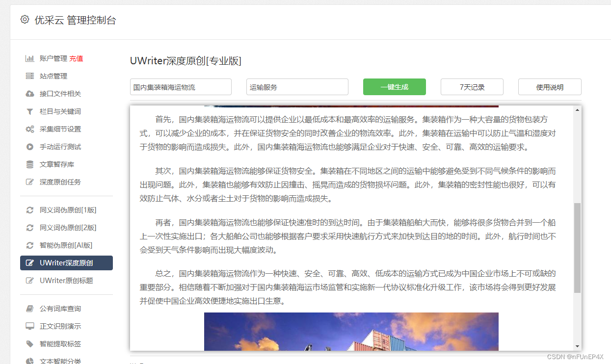Image resolution: width=611 pixels, height=364 pixels.
Task: Click the keyword input showing 国内集装箱海运物流
Action: tap(180, 87)
